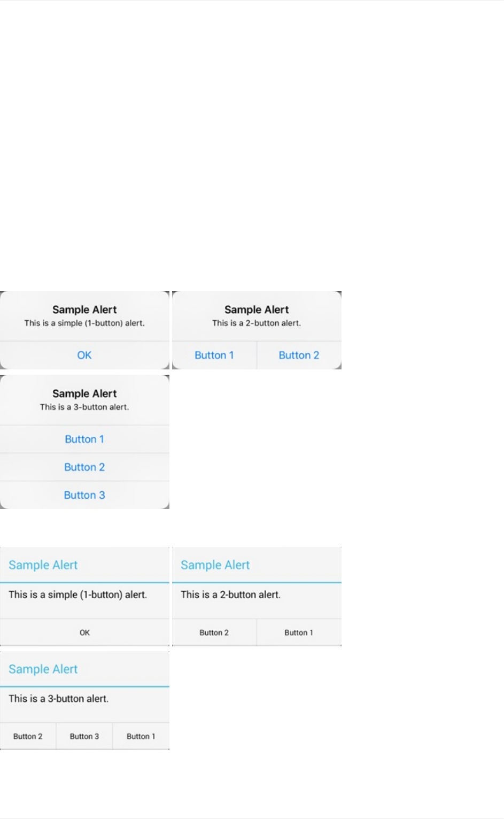Click the teal Sample Alert title of the Android 1-button alert
504x819 pixels.
tap(43, 565)
